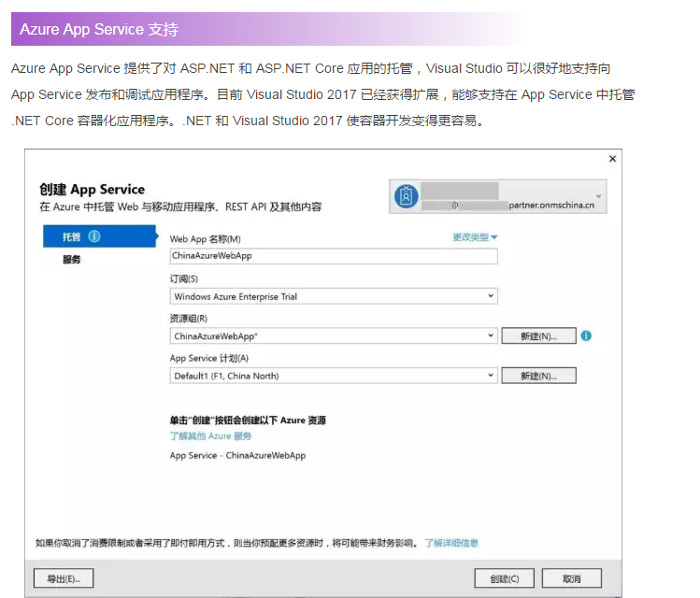Click the 订阅(S) label
The width and height of the screenshot is (700, 598).
[183, 279]
